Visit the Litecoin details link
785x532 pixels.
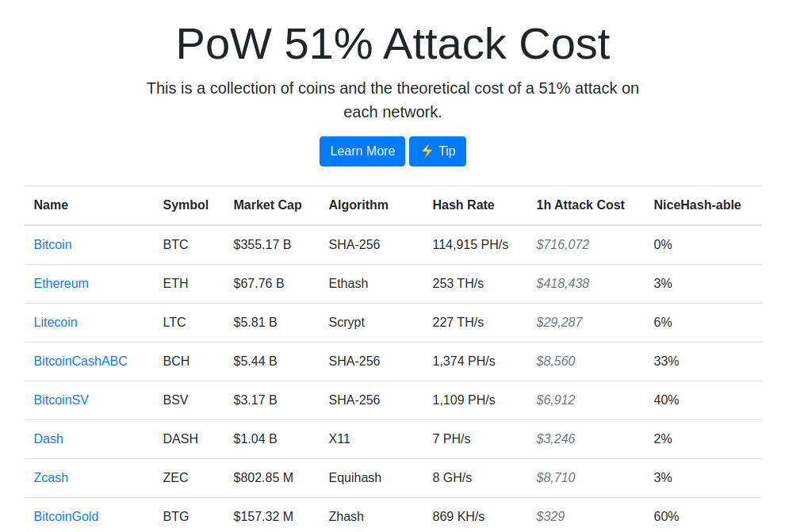56,323
